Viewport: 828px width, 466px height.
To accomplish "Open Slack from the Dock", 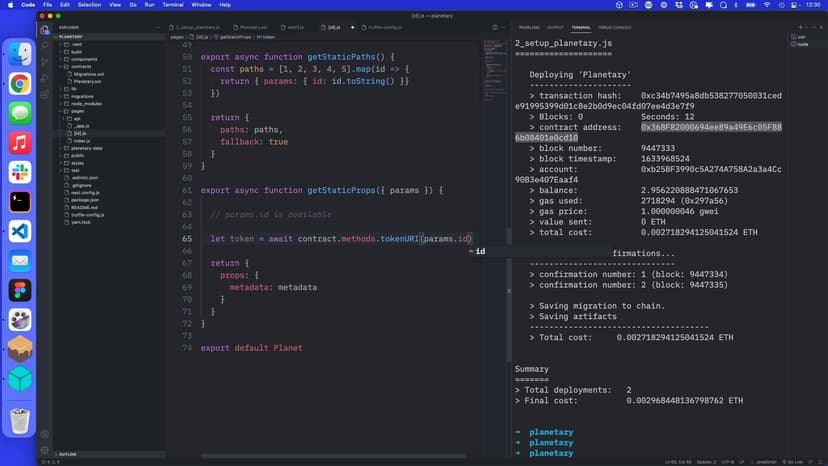I will (20, 172).
